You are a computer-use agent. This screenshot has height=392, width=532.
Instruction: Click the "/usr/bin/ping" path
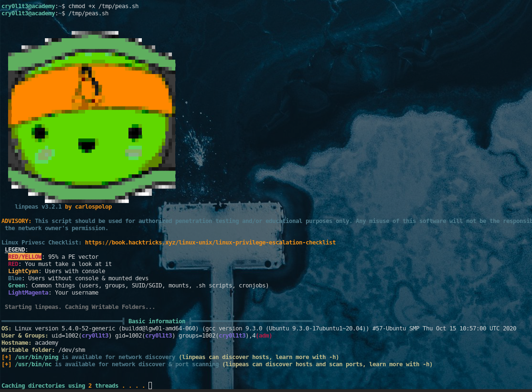click(37, 357)
